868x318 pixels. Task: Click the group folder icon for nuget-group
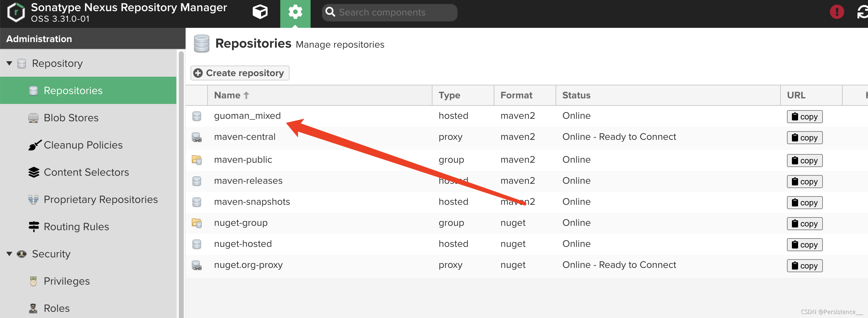(x=196, y=223)
